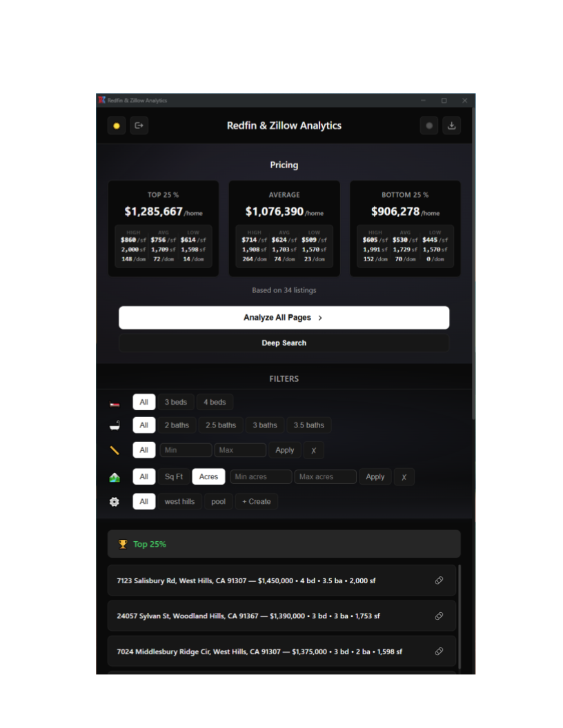Click the trophy icon beside Top 25%
563x728 pixels.
tap(122, 544)
